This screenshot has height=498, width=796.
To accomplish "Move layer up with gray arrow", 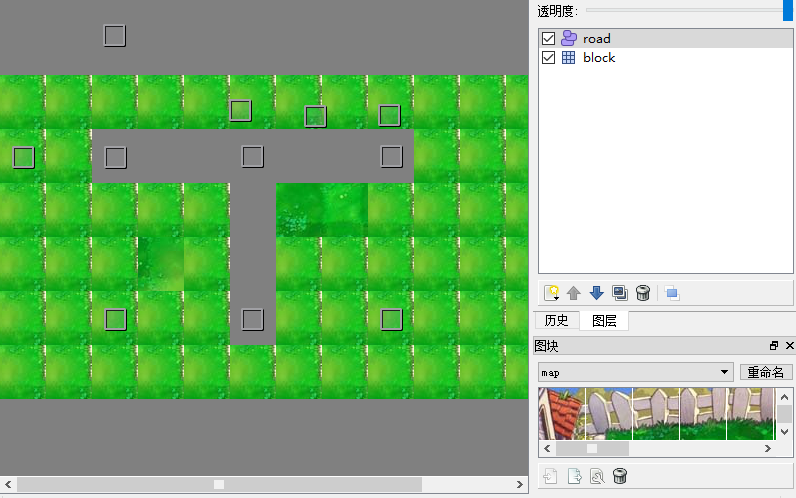I will pyautogui.click(x=574, y=293).
